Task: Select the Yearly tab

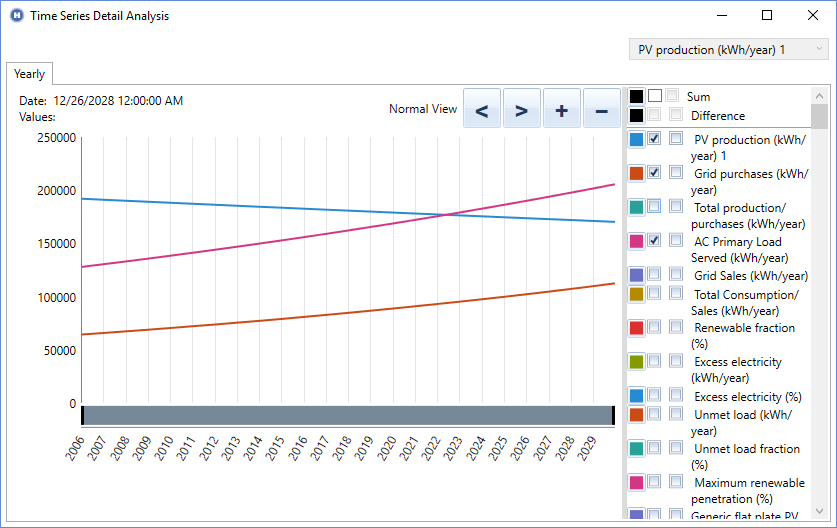Action: [29, 74]
